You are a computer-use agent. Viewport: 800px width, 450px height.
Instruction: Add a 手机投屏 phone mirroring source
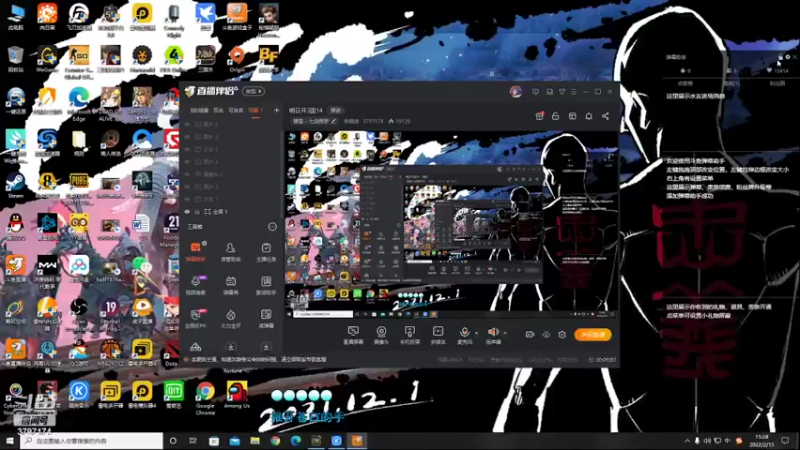tap(409, 335)
